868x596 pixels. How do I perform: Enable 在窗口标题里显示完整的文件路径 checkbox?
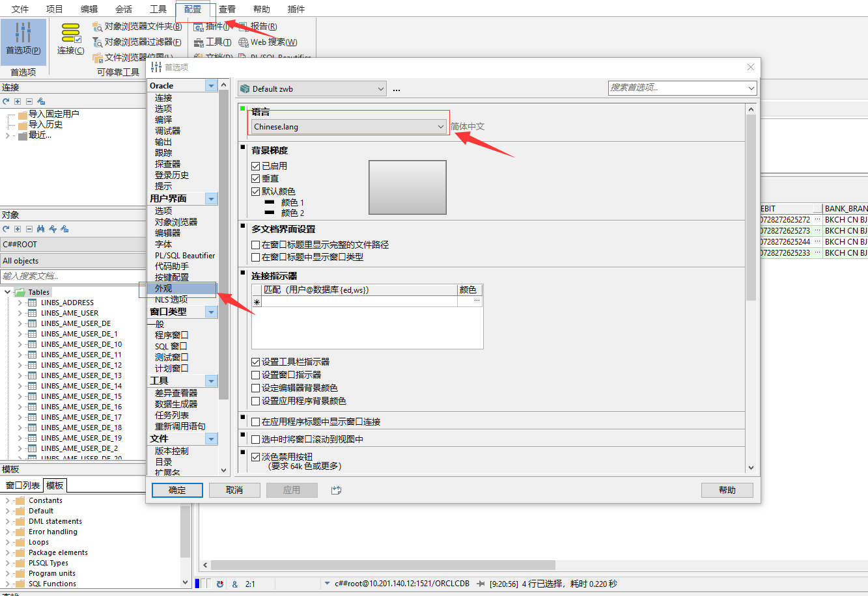pyautogui.click(x=256, y=245)
